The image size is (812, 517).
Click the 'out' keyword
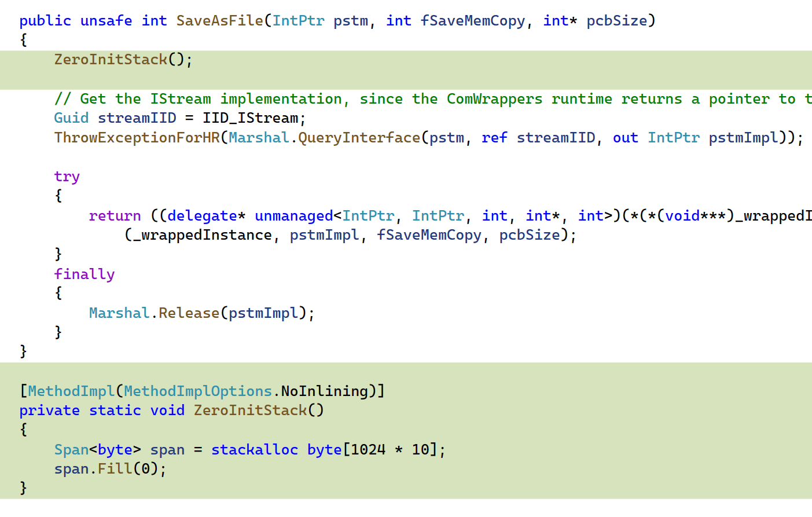point(625,138)
